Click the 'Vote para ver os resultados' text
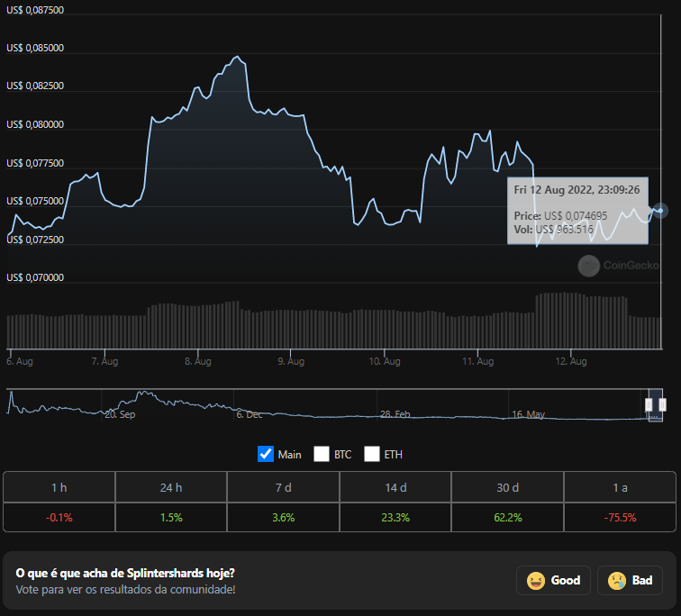The image size is (681, 616). coord(125,590)
